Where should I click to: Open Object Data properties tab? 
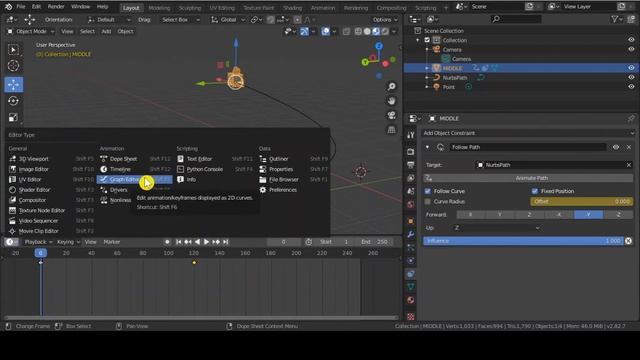point(411,287)
